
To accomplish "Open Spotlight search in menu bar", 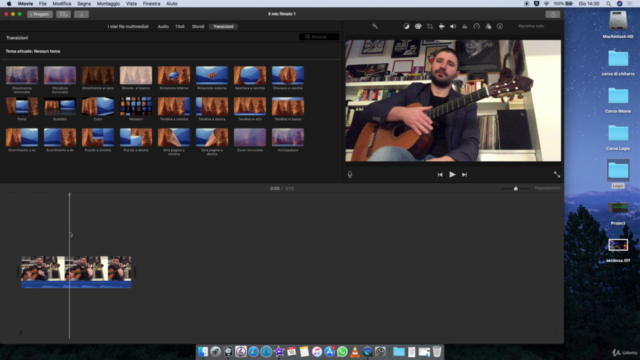I will (x=608, y=4).
